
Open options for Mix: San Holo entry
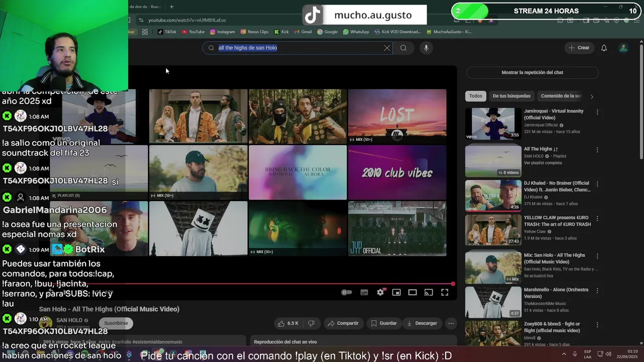pyautogui.click(x=597, y=256)
